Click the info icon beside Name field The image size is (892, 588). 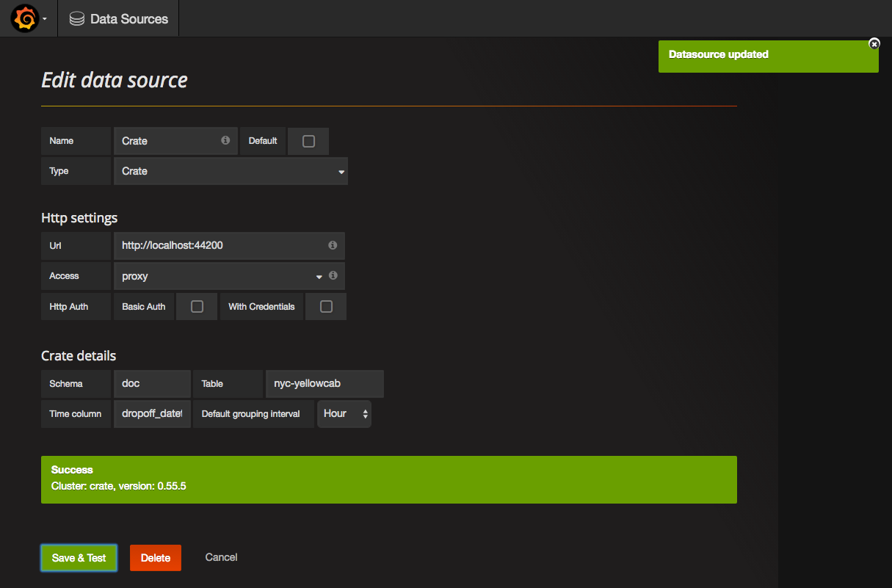coord(225,140)
